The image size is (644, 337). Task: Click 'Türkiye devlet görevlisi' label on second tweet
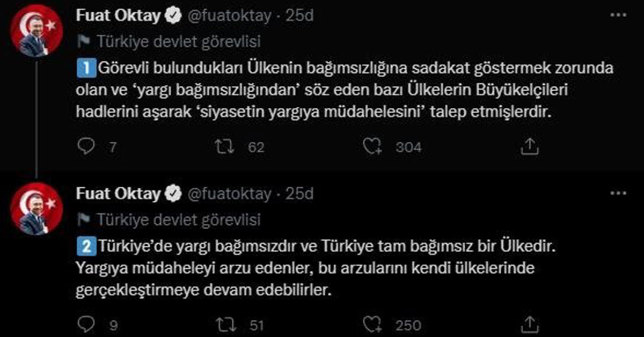click(x=179, y=219)
